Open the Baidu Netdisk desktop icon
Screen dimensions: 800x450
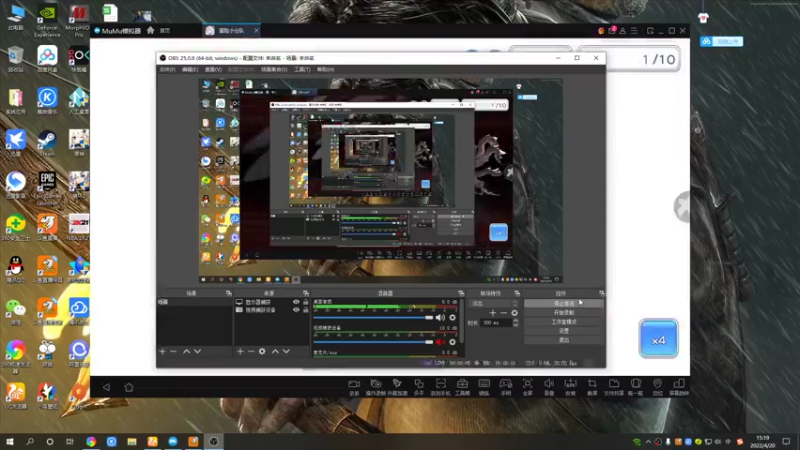tap(47, 59)
